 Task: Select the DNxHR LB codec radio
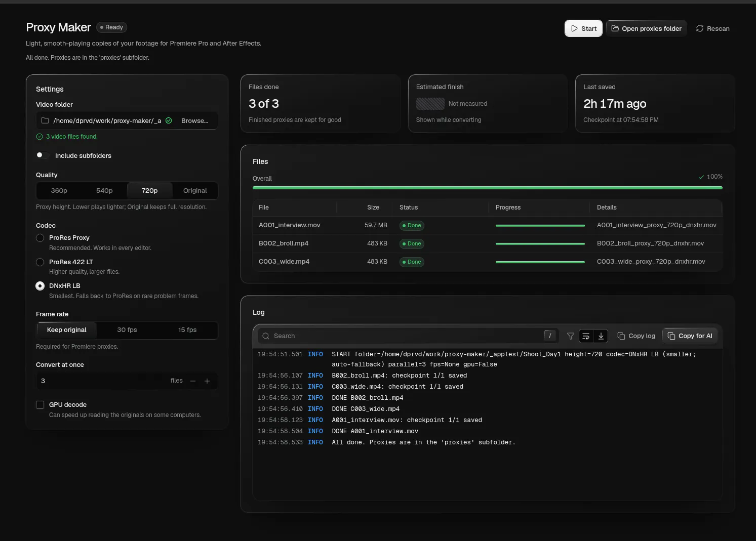pos(40,286)
